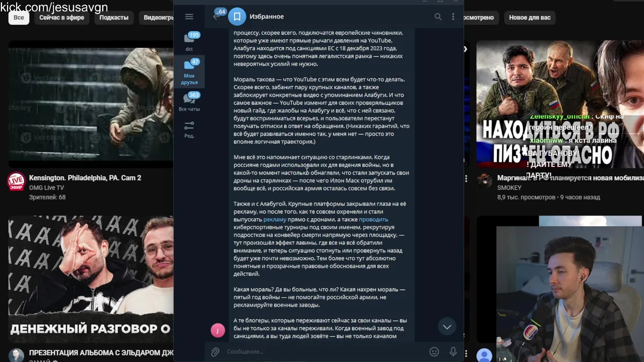Jump to bottom with down arrow

[x=447, y=327]
